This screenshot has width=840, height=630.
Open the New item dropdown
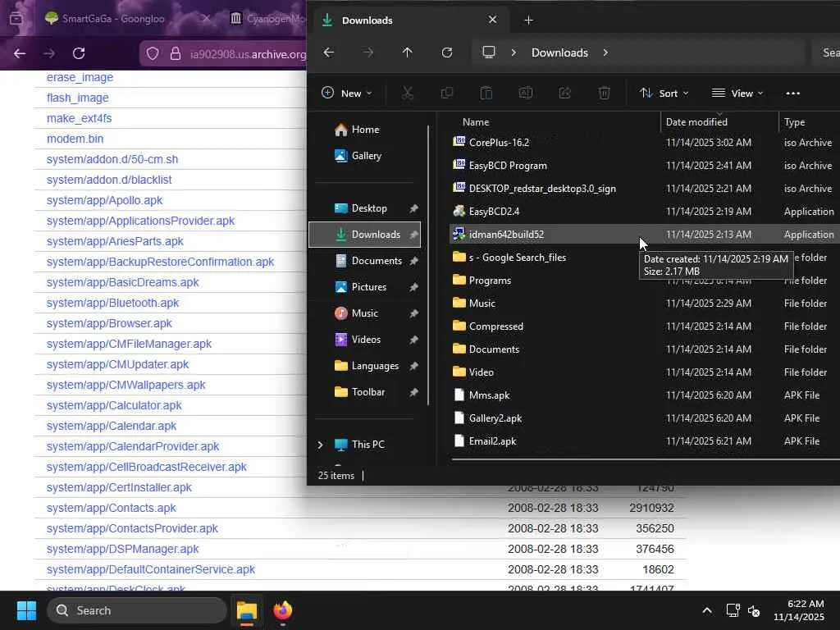click(347, 94)
